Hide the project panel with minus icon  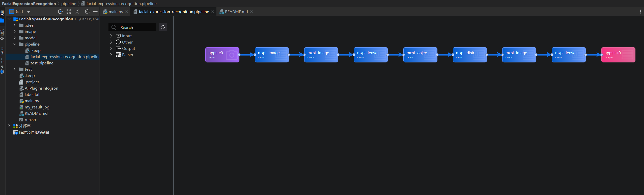[x=95, y=12]
